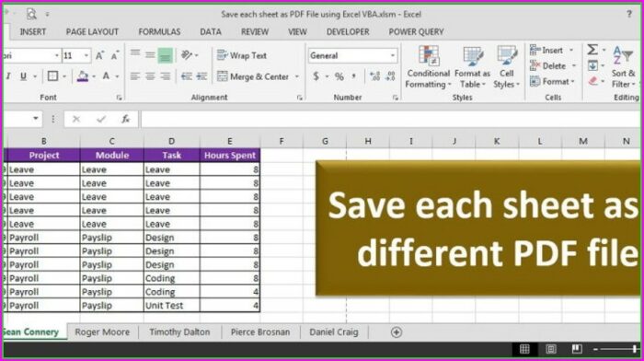Open Sort & Filter menu
The image size is (644, 361).
624,66
